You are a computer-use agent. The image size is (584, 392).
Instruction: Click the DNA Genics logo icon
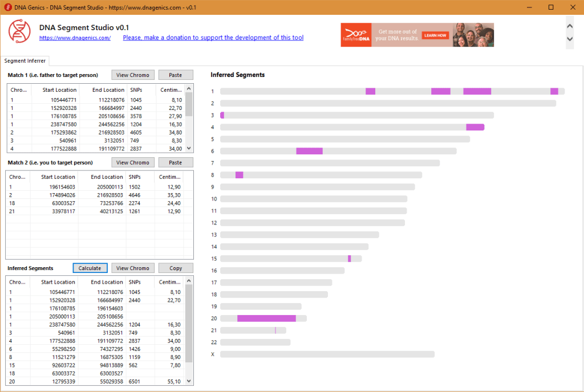pyautogui.click(x=19, y=31)
